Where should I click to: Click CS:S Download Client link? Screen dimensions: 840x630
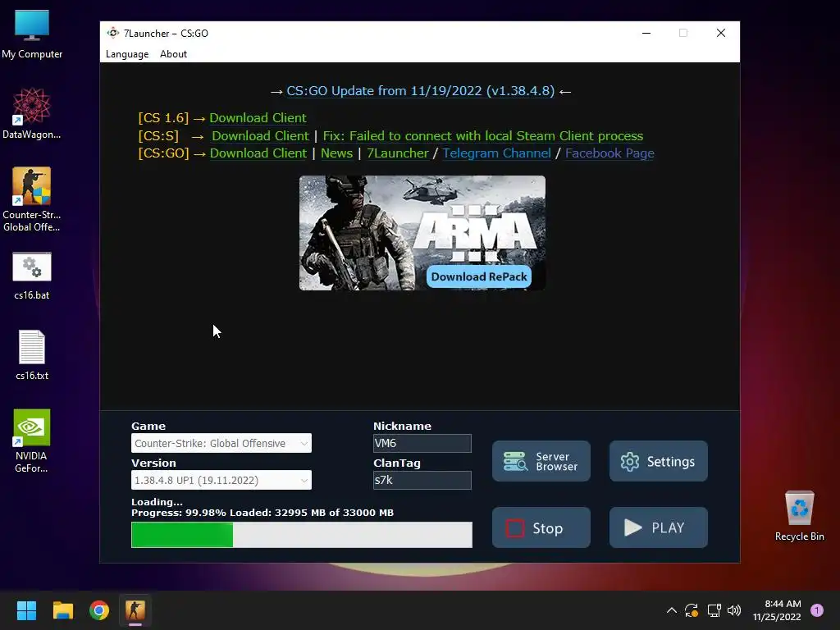pyautogui.click(x=260, y=136)
